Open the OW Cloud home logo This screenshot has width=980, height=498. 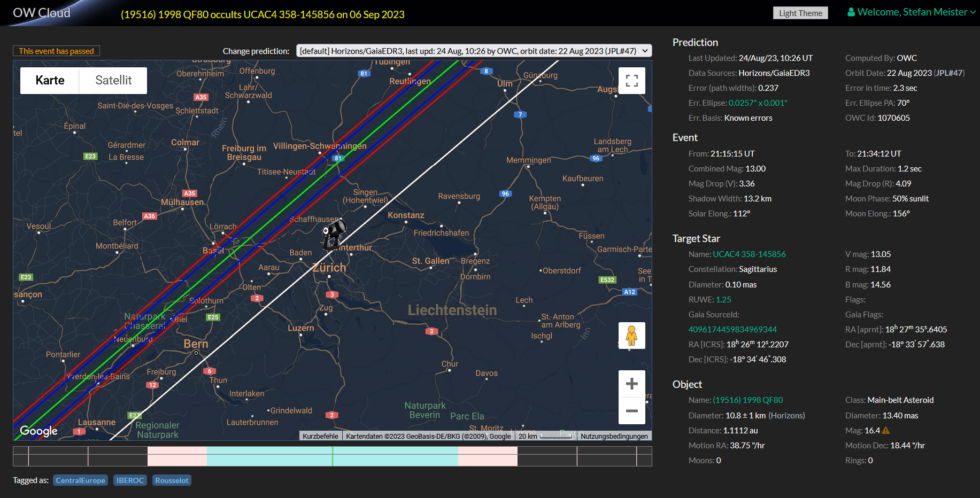[x=42, y=13]
